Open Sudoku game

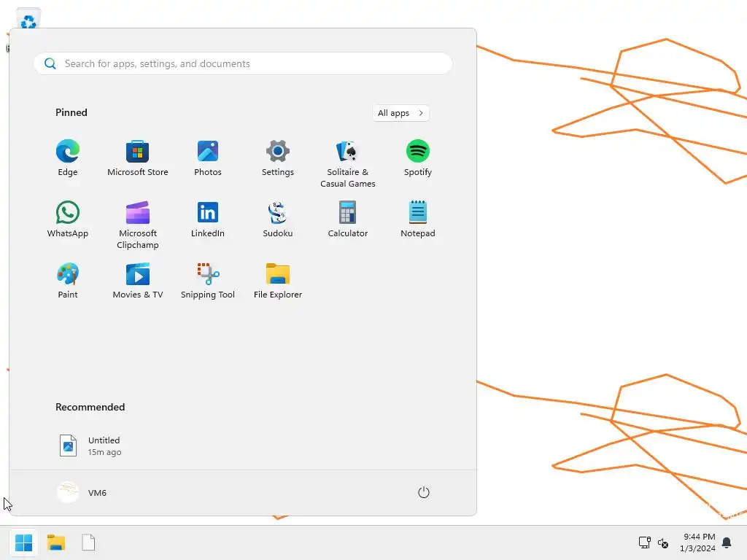tap(278, 219)
